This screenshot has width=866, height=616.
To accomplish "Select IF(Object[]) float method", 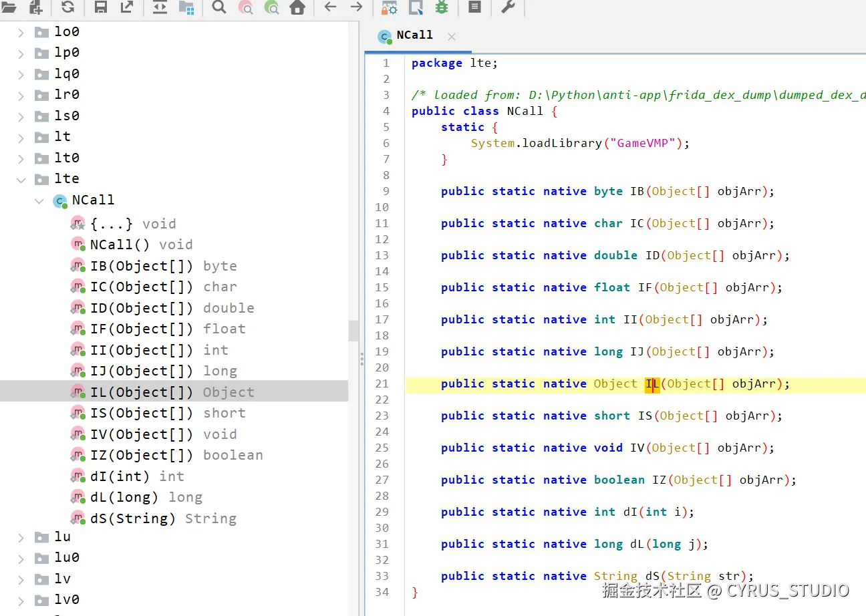I will (x=168, y=329).
